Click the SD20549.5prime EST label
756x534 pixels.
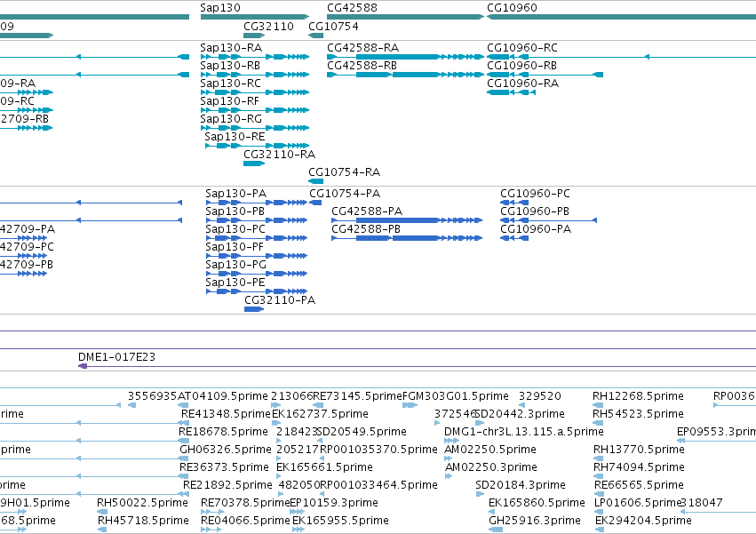tap(362, 432)
